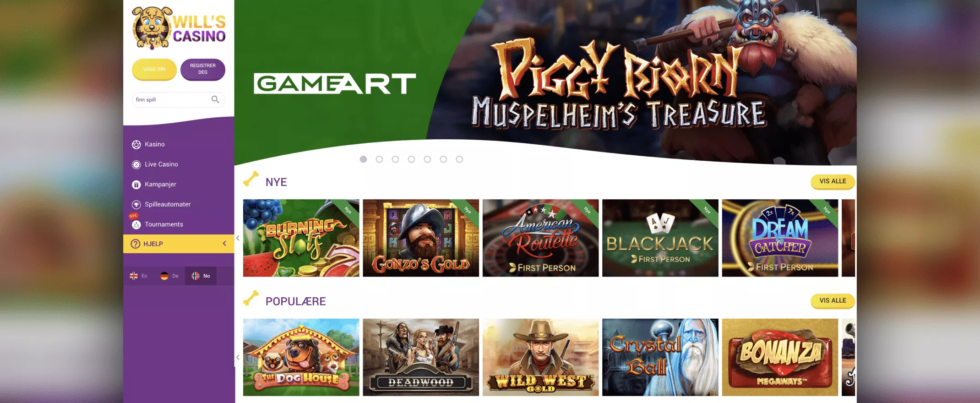Click the NYE row previous arrow

click(238, 238)
